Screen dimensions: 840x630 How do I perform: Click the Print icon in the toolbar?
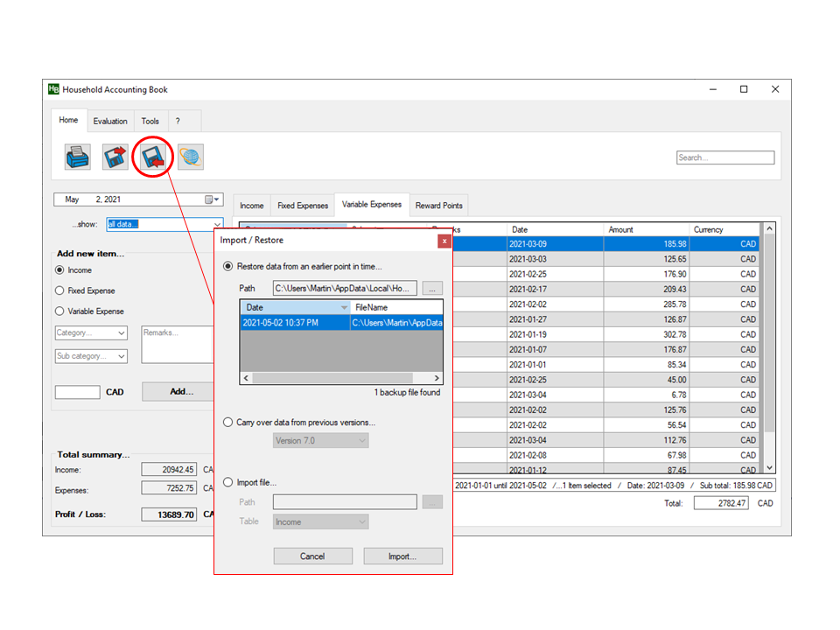77,157
